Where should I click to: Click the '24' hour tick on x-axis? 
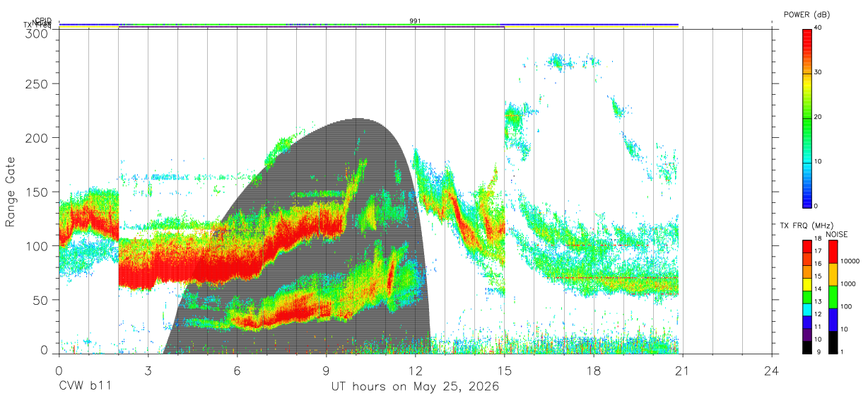[x=772, y=370]
